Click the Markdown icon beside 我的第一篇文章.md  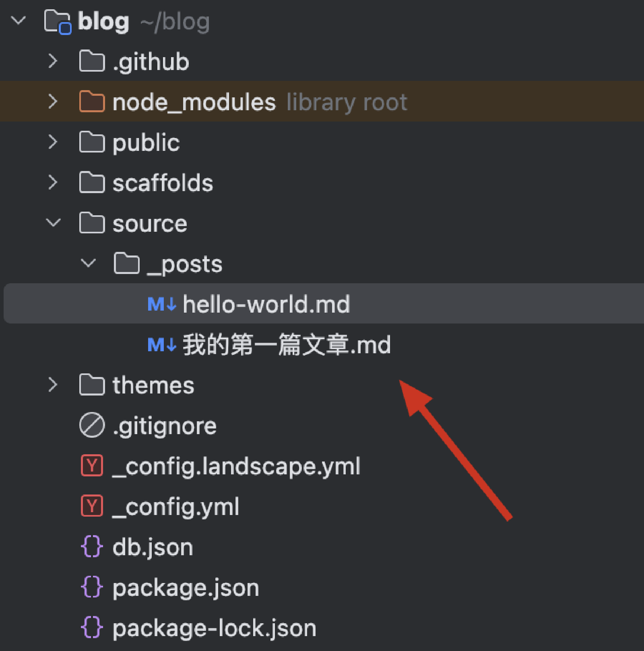tap(161, 345)
